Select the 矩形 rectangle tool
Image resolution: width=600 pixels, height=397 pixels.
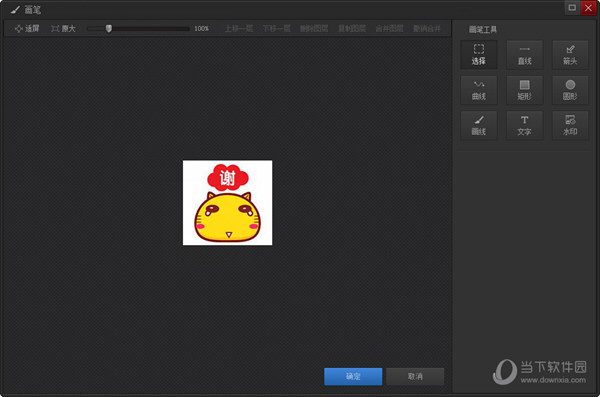point(525,90)
